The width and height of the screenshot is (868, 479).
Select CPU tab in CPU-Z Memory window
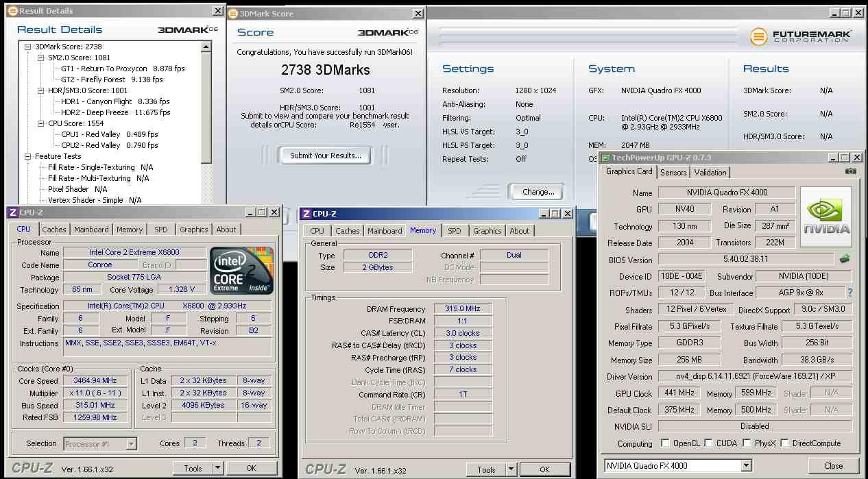(317, 231)
